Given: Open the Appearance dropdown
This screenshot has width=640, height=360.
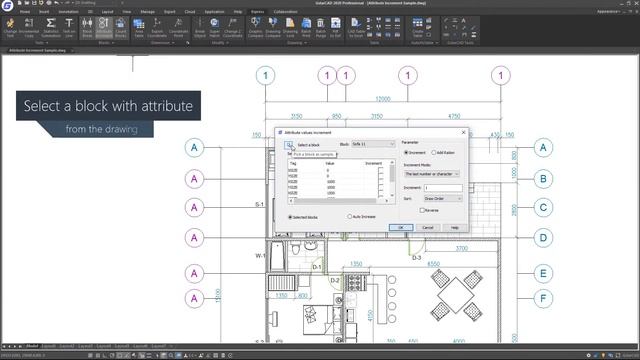Looking at the screenshot, I should (x=609, y=12).
